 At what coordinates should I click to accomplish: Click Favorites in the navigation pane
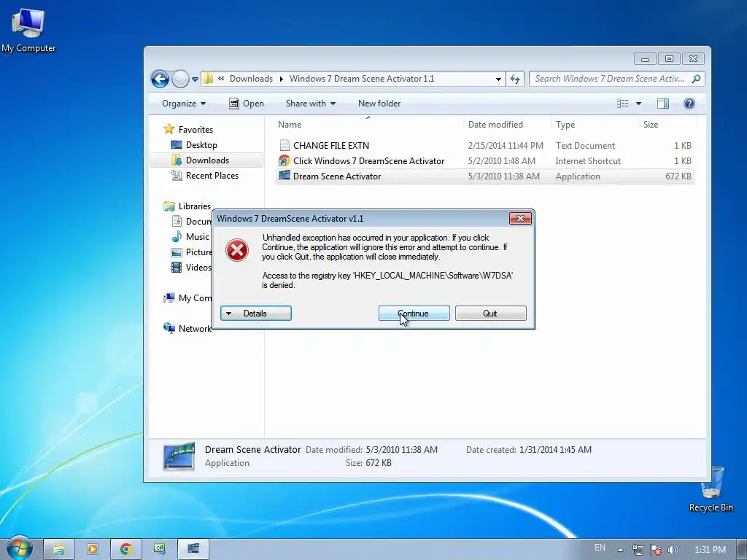pyautogui.click(x=196, y=130)
